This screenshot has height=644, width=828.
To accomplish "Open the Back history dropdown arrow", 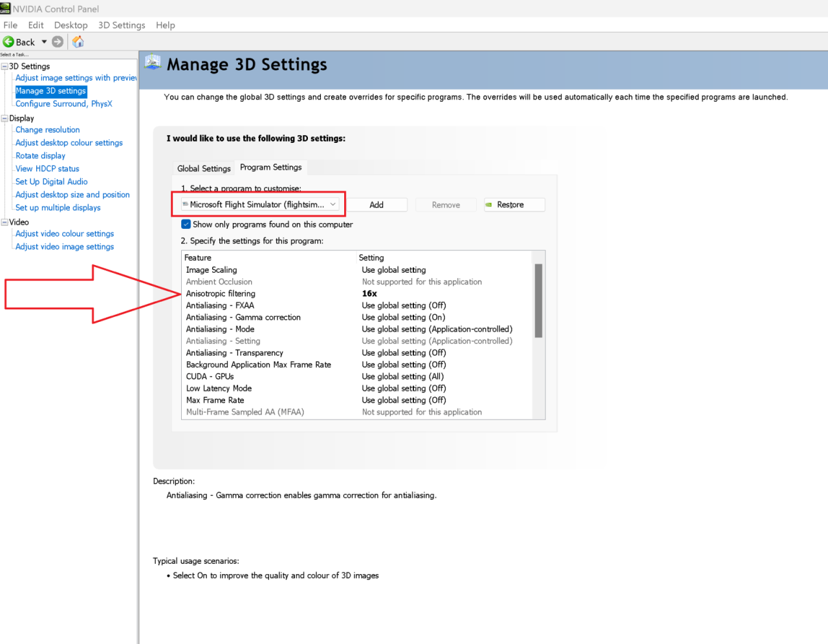I will 44,42.
